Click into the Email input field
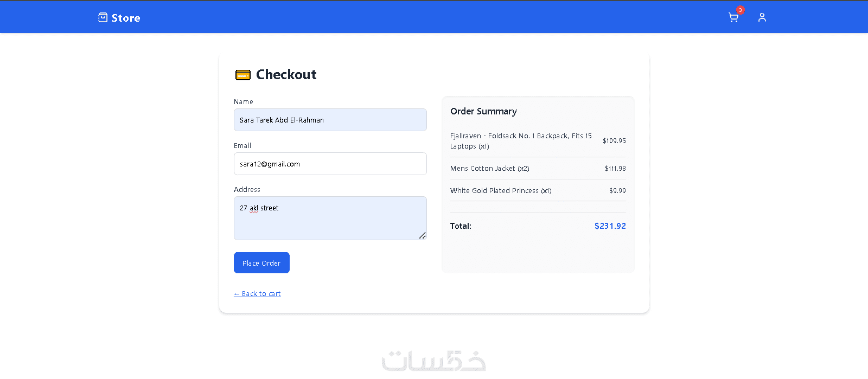Viewport: 868px width, 379px height. tap(330, 164)
